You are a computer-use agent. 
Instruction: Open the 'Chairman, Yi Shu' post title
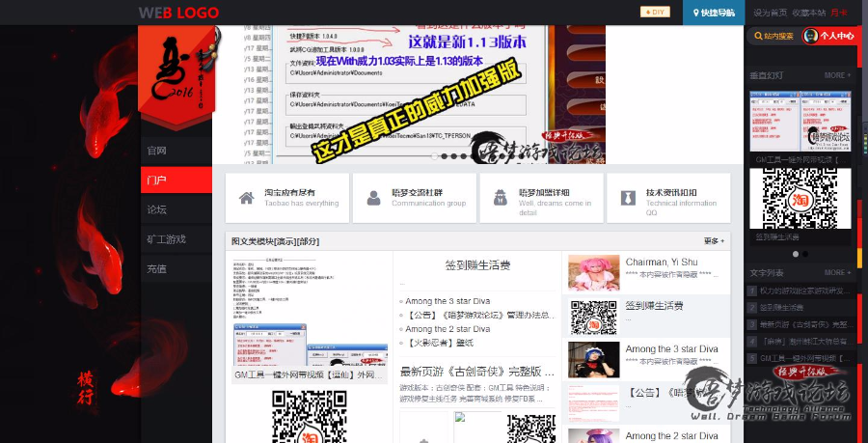pos(662,262)
